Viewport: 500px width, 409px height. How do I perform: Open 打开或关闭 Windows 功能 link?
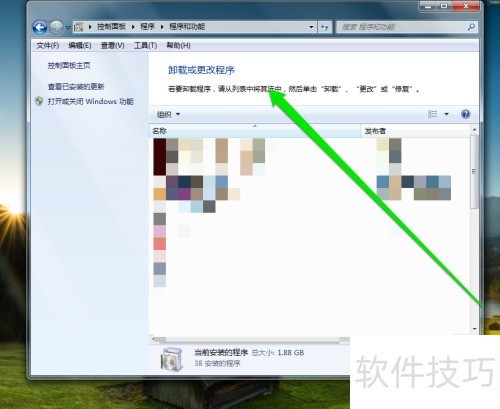[90, 101]
